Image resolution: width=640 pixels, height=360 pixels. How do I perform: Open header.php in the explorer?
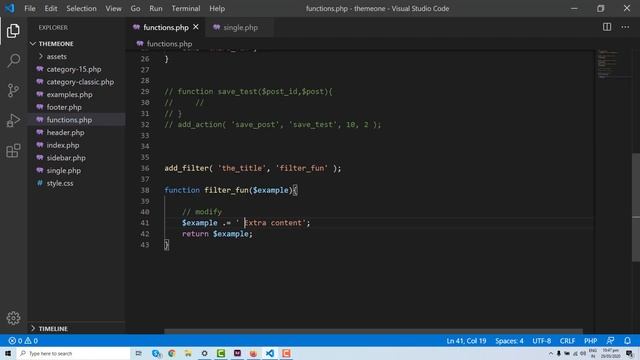click(x=65, y=132)
